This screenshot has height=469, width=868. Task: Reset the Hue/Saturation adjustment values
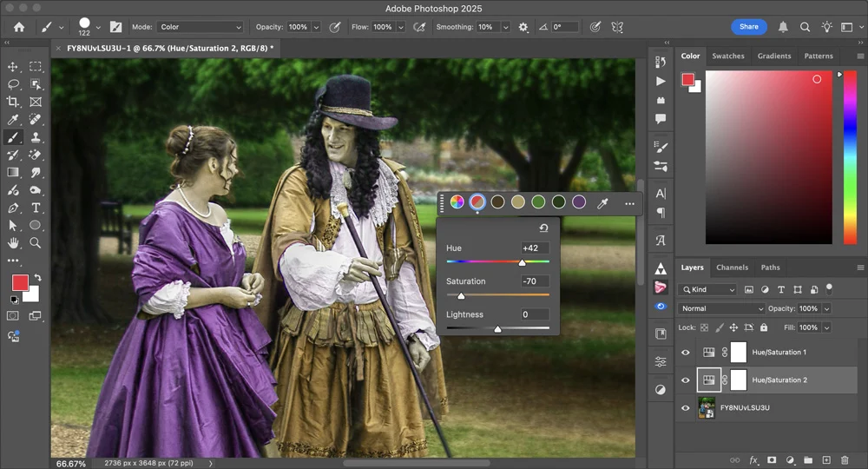click(543, 228)
